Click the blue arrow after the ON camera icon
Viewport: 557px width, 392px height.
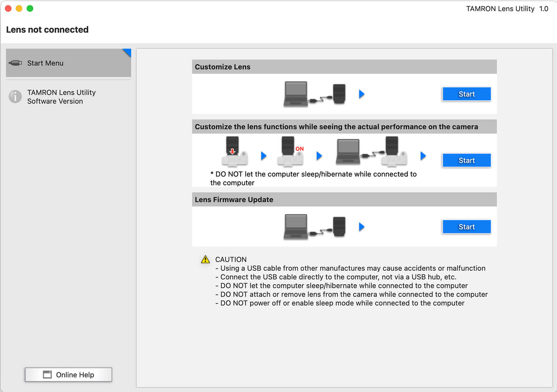[319, 156]
